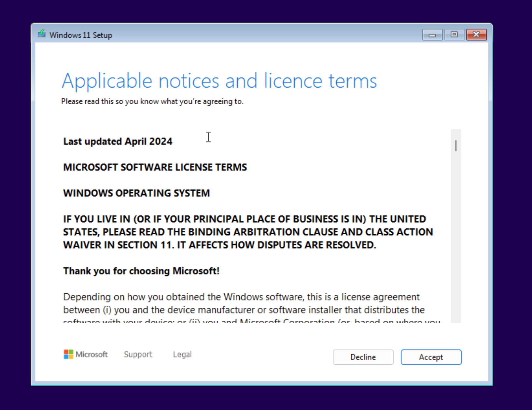Image resolution: width=532 pixels, height=410 pixels.
Task: Click the licence text scrollbar thumb
Action: tap(456, 146)
